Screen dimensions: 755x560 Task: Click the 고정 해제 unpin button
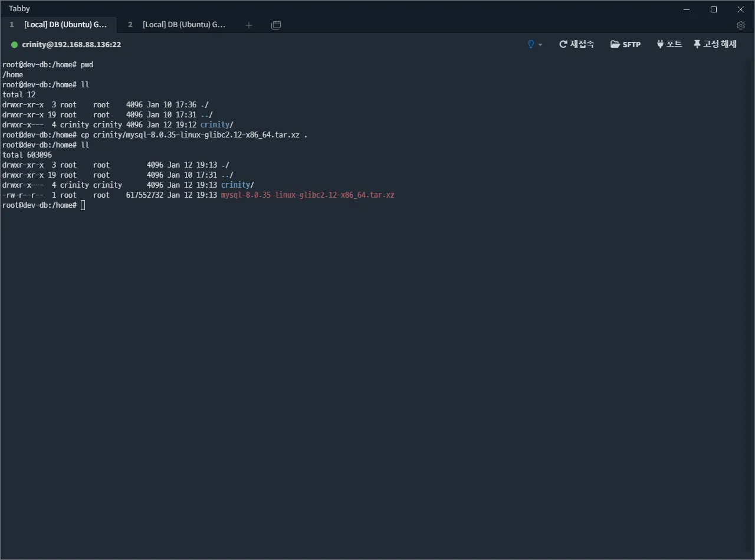(715, 44)
